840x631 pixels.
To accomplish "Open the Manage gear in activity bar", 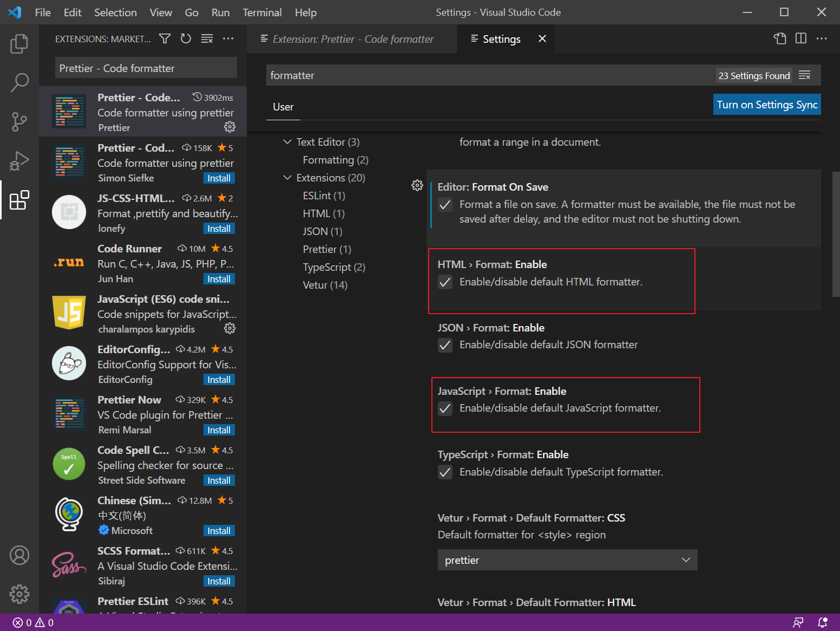I will point(19,594).
